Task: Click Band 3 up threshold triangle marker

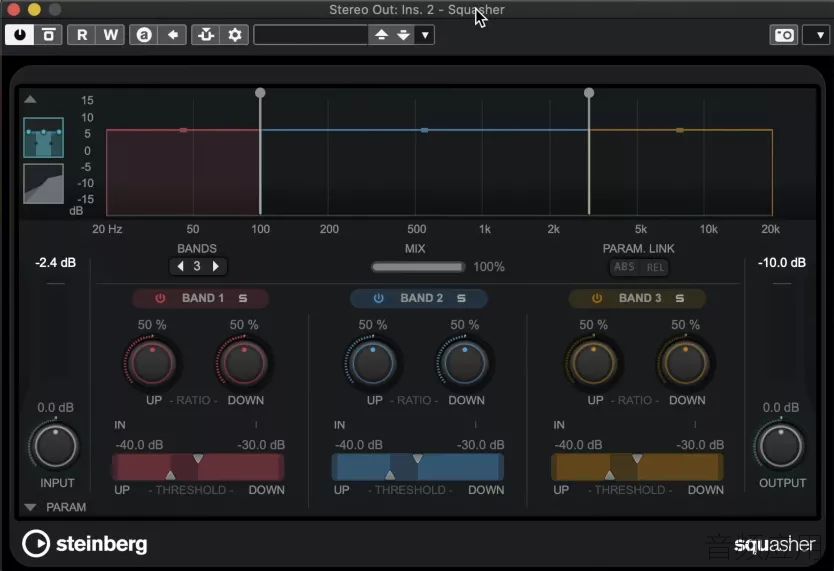Action: (x=610, y=475)
